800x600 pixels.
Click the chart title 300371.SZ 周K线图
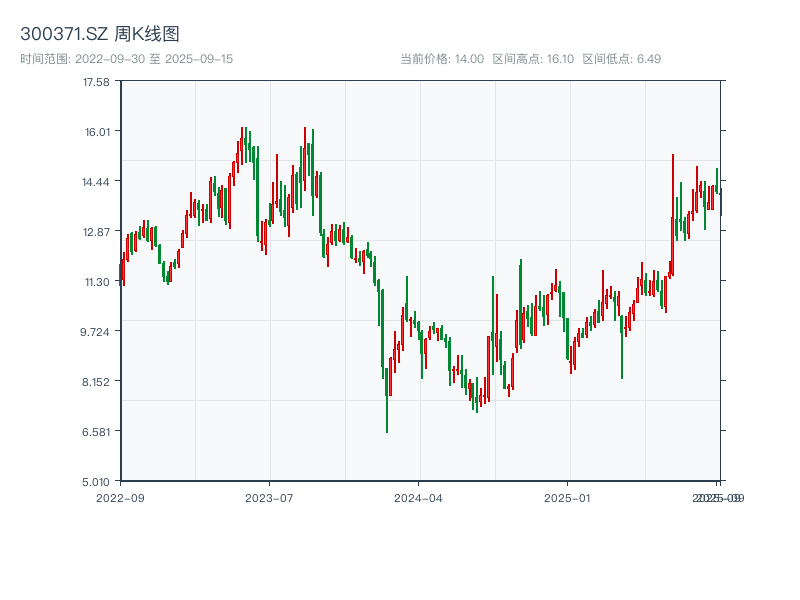tap(100, 34)
